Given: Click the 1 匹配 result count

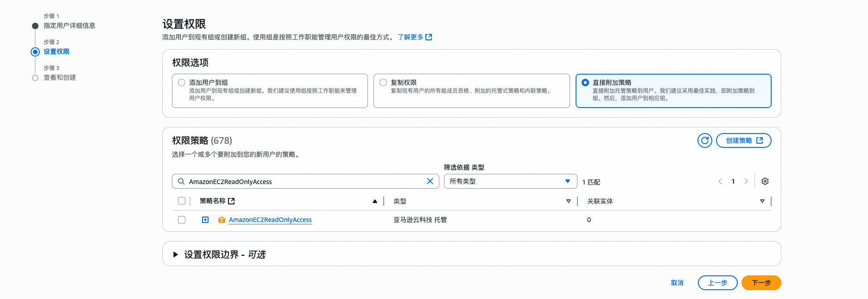Looking at the screenshot, I should tap(591, 182).
